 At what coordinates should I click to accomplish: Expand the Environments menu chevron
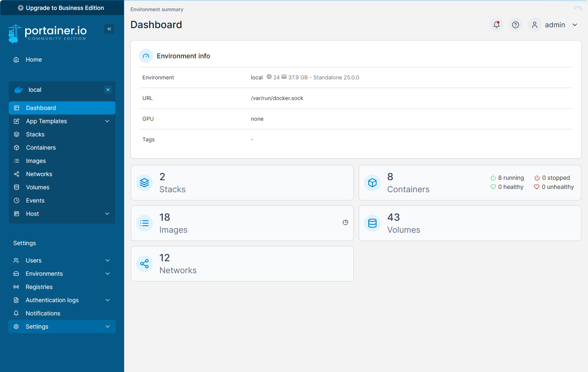click(x=108, y=274)
